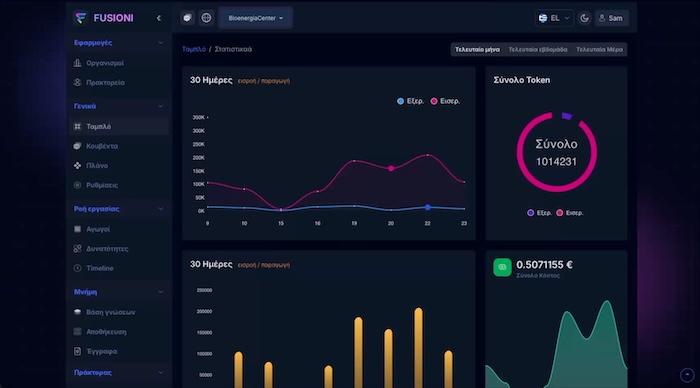Image resolution: width=700 pixels, height=388 pixels.
Task: Open the Πρακτορεία icon in sidebar
Action: (x=77, y=83)
